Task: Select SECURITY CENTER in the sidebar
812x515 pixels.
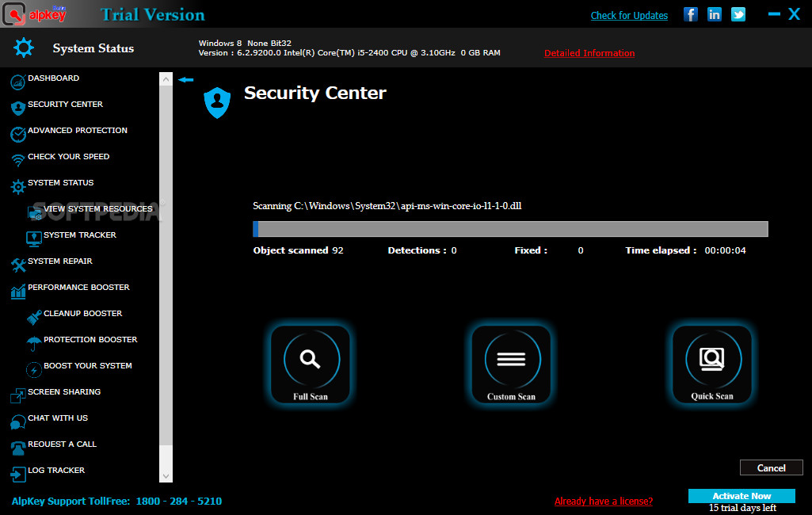Action: coord(65,104)
